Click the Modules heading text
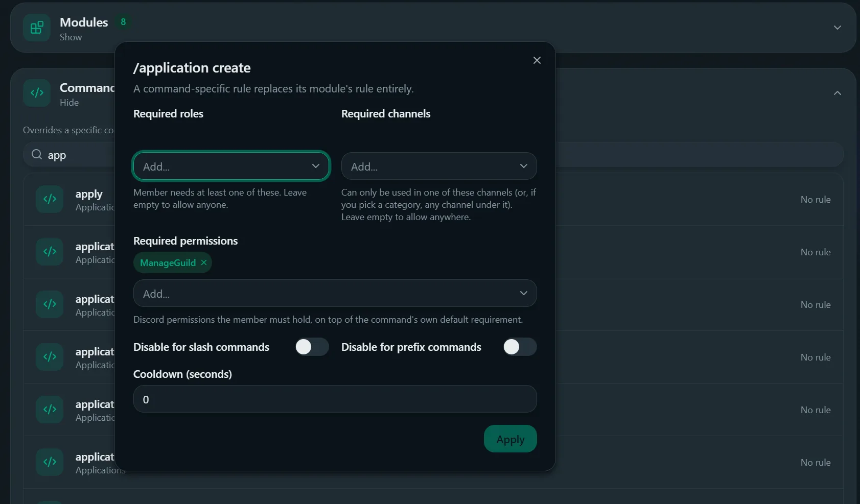This screenshot has width=860, height=504. tap(84, 22)
